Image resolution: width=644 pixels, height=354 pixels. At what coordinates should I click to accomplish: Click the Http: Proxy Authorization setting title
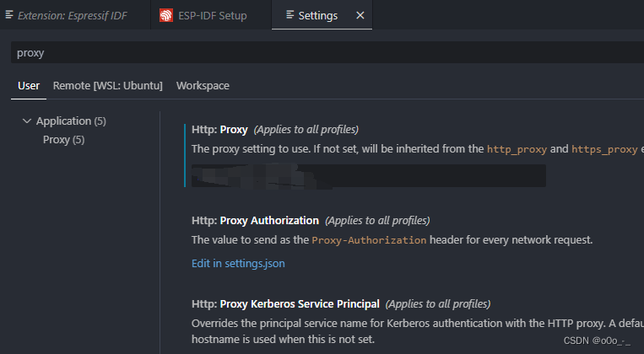tap(255, 221)
